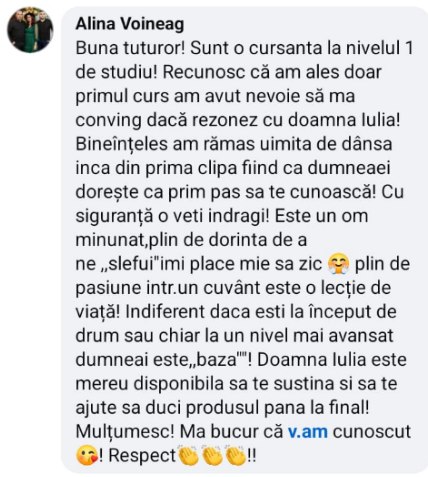Click the Alina Voineag commenter name
This screenshot has height=477, width=428.
(130, 24)
